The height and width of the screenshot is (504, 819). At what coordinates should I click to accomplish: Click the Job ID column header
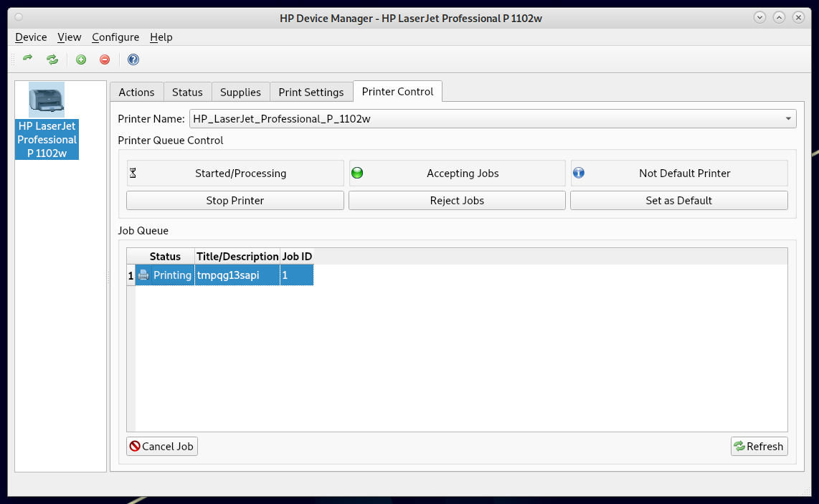[x=297, y=257]
